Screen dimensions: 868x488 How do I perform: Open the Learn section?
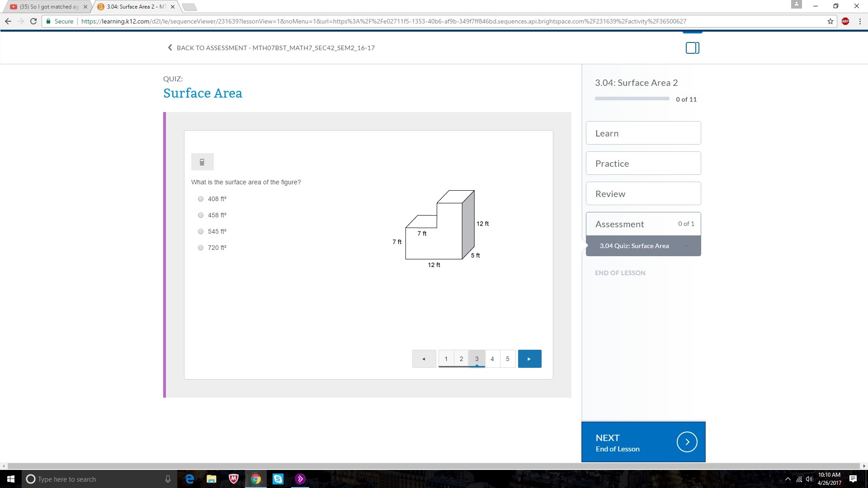tap(643, 133)
